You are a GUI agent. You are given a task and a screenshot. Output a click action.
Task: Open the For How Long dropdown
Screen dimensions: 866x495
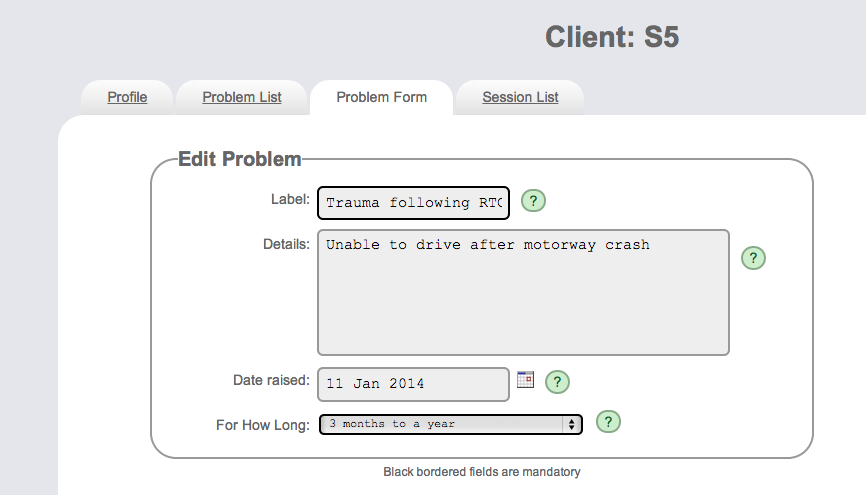[451, 424]
